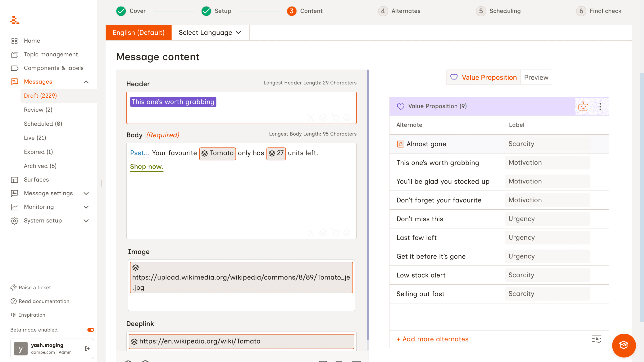
Task: Click the emoji icon in Header field
Action: point(347,117)
